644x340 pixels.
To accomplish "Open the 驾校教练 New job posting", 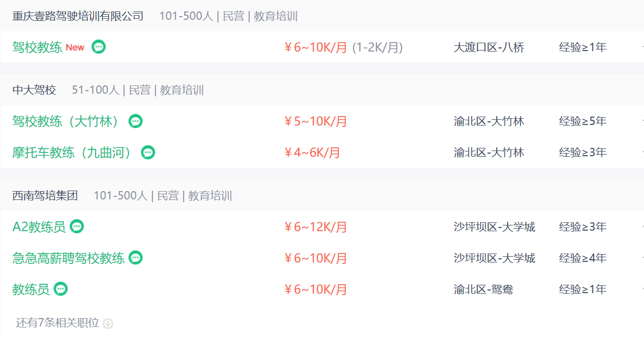I will (x=37, y=47).
